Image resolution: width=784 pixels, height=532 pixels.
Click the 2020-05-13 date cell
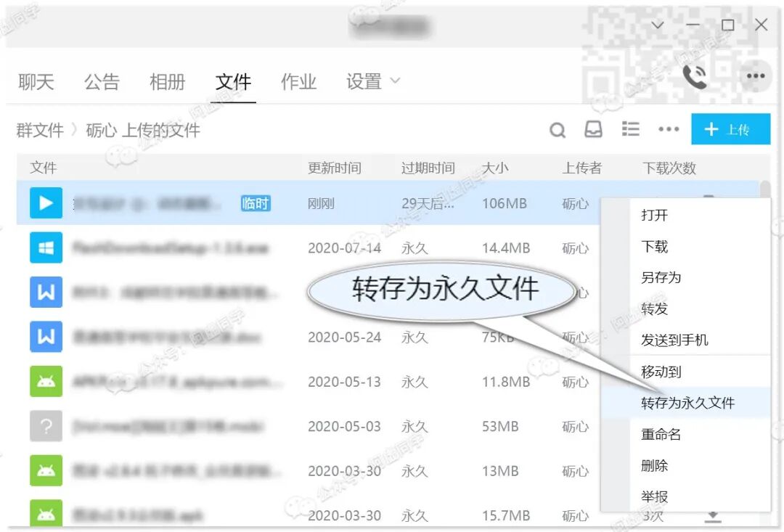345,382
